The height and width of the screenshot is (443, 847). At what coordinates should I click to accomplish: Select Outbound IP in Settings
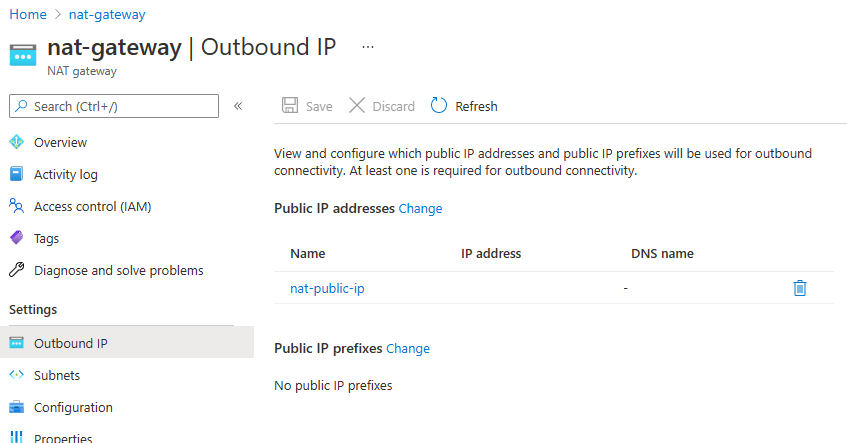[x=70, y=344]
